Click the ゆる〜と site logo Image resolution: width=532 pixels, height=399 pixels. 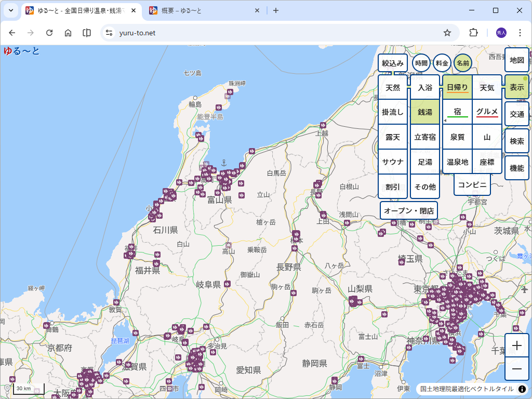tap(22, 51)
